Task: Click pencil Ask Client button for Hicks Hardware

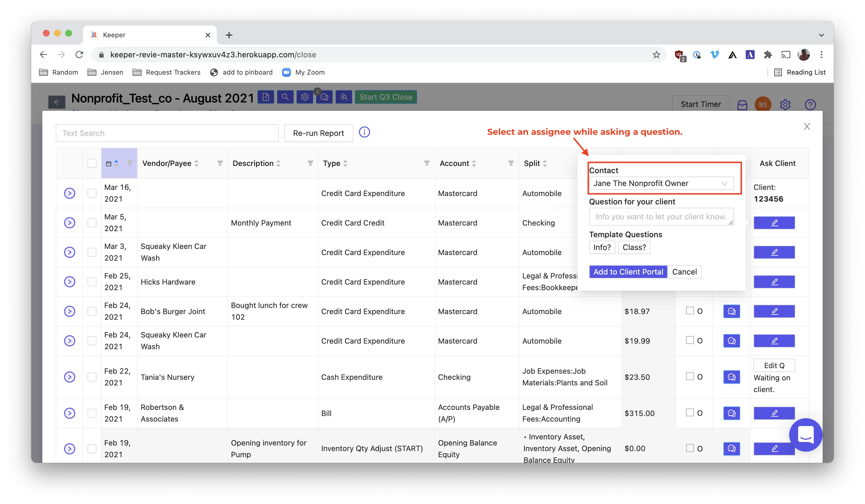Action: pos(774,282)
